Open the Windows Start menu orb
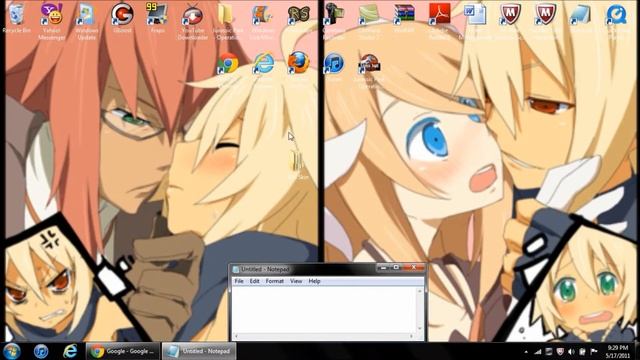 12,351
